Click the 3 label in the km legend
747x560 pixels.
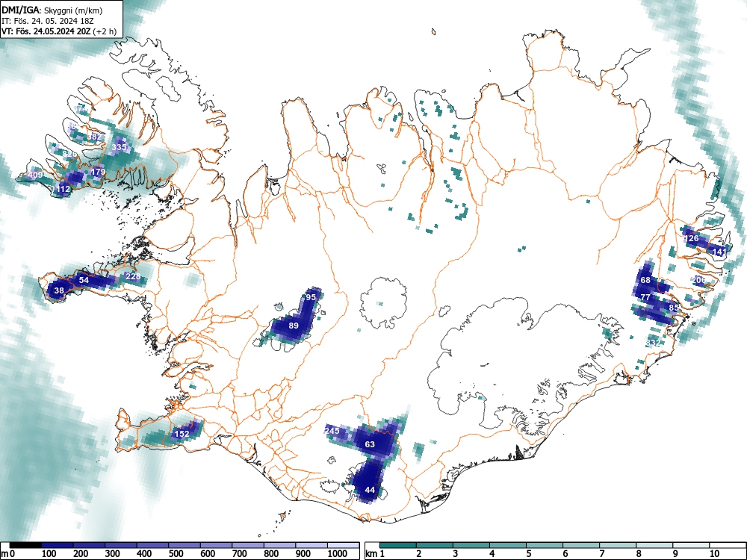456,554
